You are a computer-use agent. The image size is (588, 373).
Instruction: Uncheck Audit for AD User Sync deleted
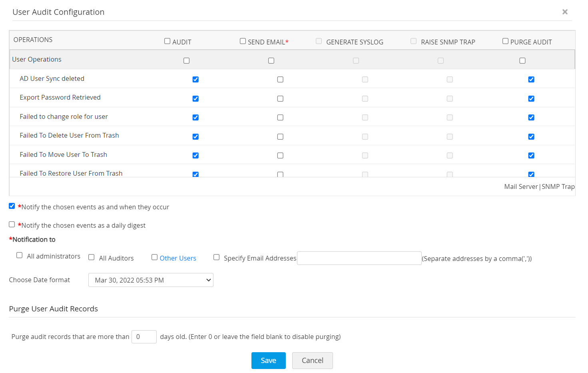pyautogui.click(x=195, y=80)
